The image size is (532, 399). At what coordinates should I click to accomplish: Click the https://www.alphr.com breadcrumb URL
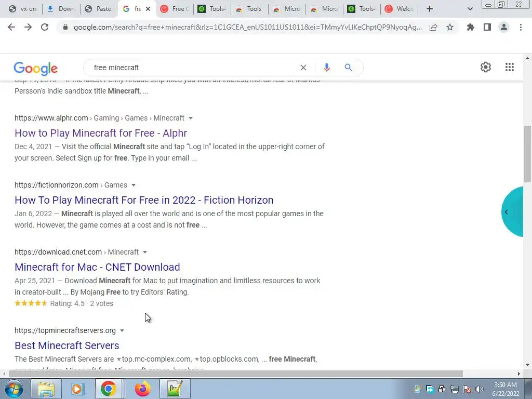51,118
